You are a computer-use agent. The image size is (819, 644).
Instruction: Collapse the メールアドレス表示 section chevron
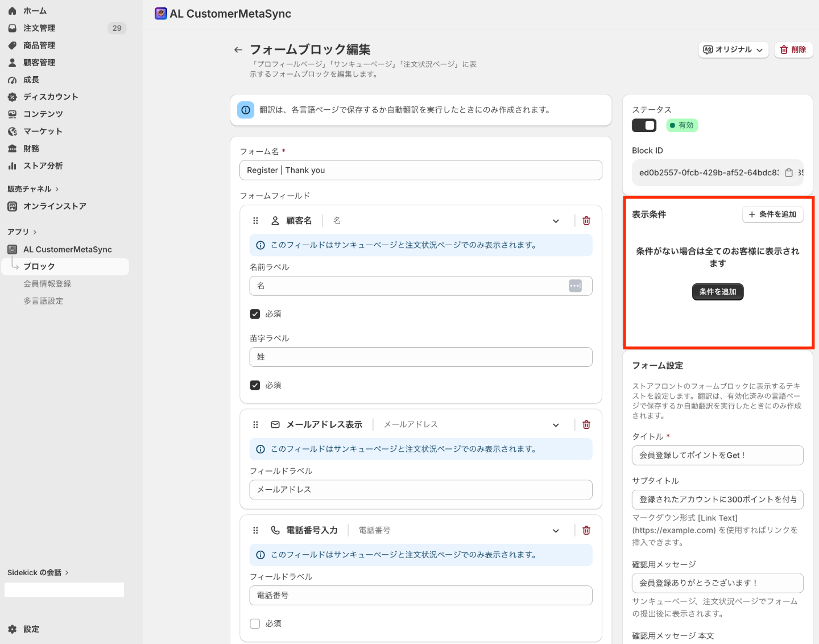(556, 426)
